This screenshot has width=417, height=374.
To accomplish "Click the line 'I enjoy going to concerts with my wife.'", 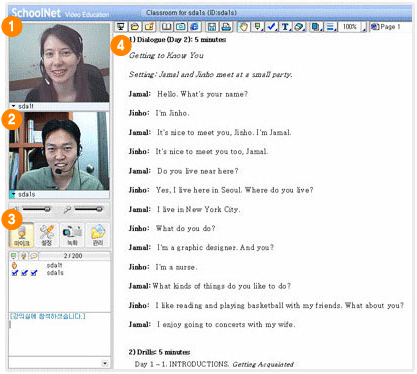I will (x=226, y=325).
